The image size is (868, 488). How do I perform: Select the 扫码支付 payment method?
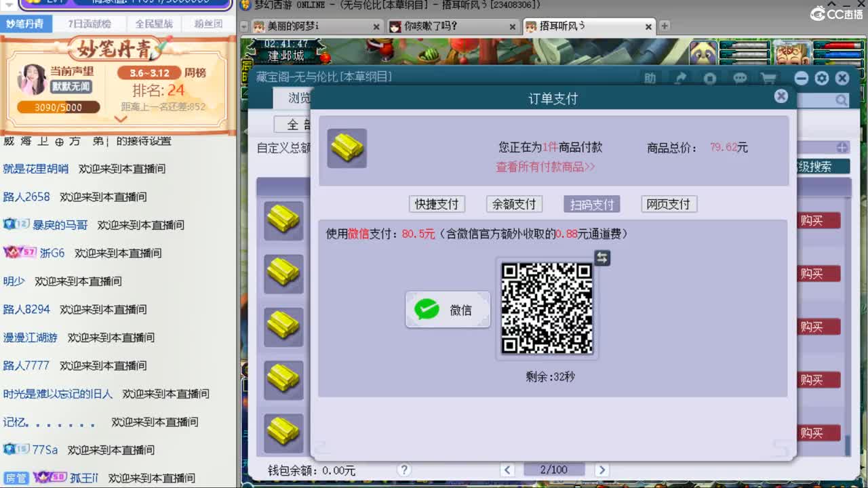pos(591,204)
